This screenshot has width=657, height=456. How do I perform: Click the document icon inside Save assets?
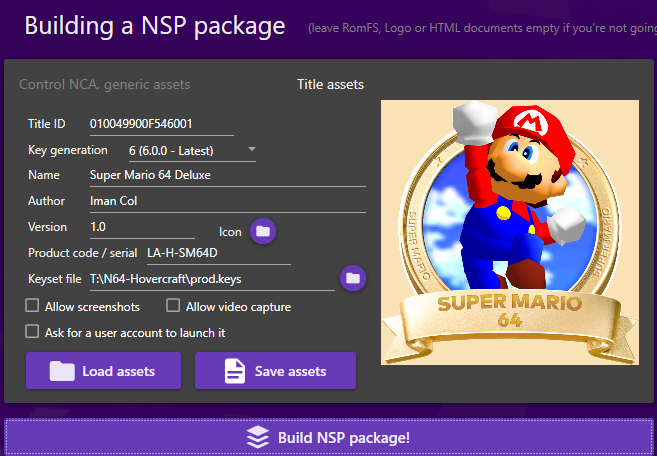235,371
